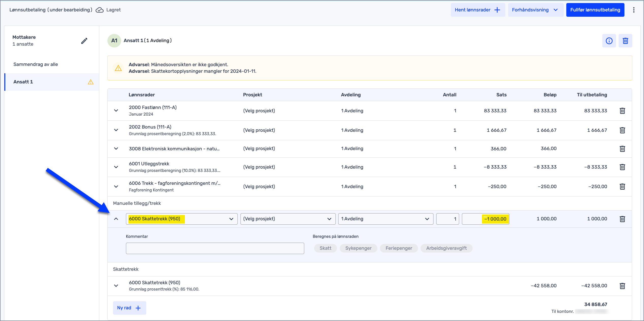Collapse the expanded manual Skattetrekk row
644x321 pixels.
click(x=116, y=219)
